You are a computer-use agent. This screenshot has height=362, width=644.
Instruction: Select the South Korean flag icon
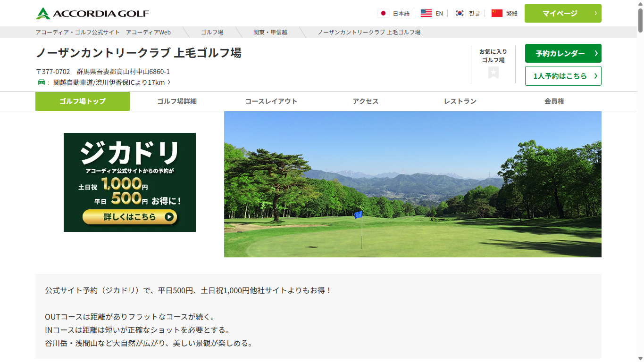460,13
